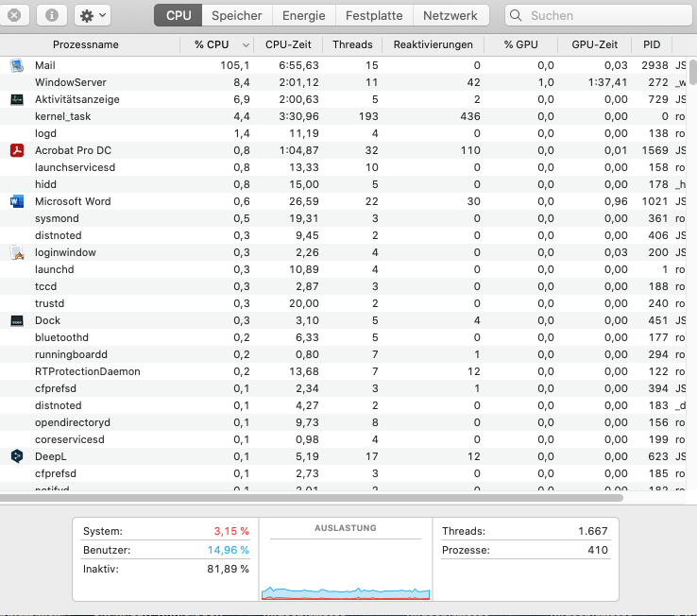Click the Acrobat Pro DC icon
Image resolution: width=697 pixels, height=616 pixels.
point(17,150)
